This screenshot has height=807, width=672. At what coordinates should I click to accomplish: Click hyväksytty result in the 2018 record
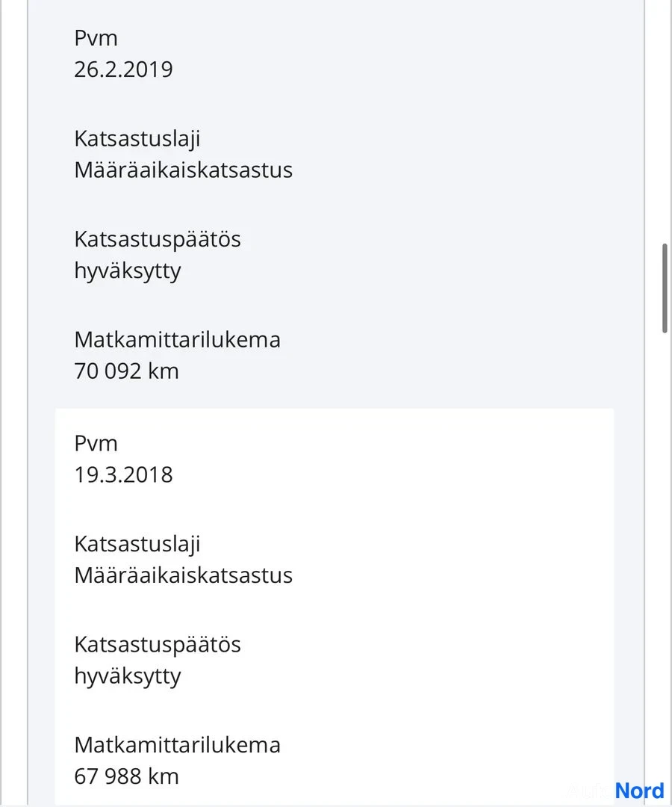128,676
